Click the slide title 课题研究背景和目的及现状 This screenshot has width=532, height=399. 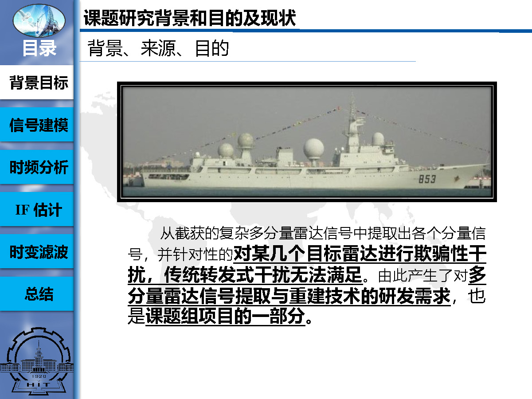(x=190, y=19)
